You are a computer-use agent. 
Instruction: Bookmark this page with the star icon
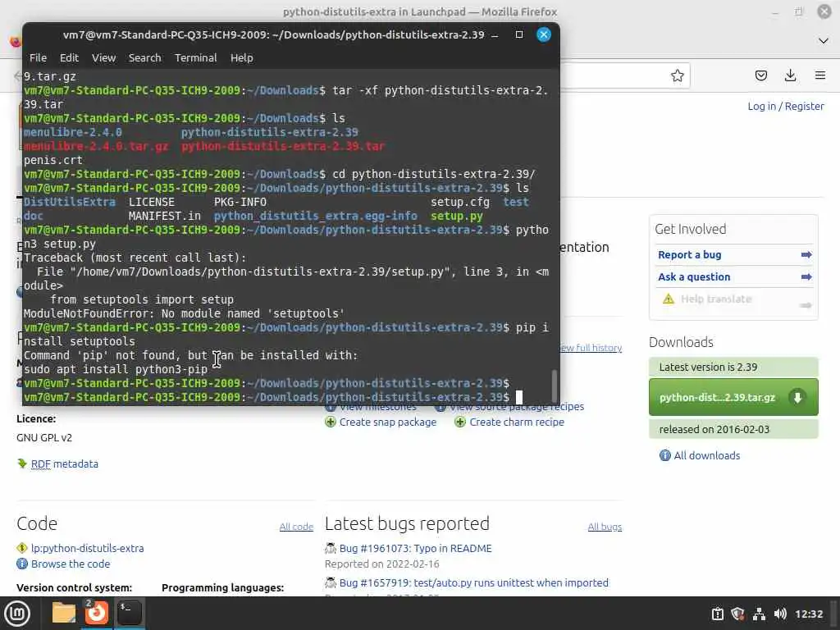click(677, 75)
